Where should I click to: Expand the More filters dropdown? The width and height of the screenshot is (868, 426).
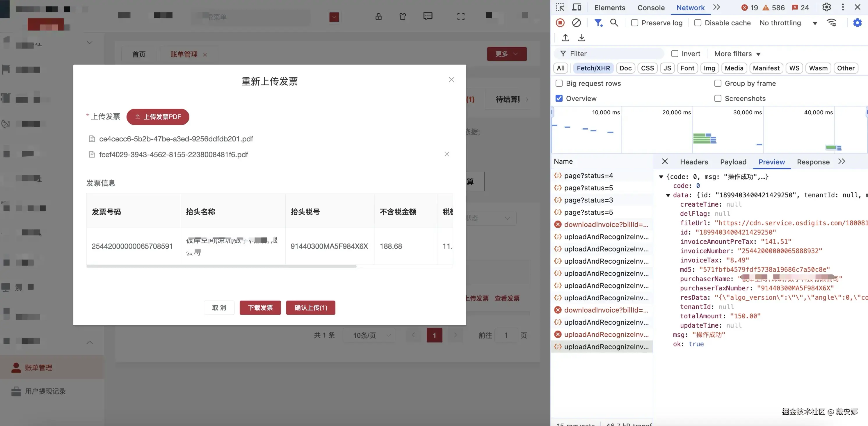pos(737,54)
